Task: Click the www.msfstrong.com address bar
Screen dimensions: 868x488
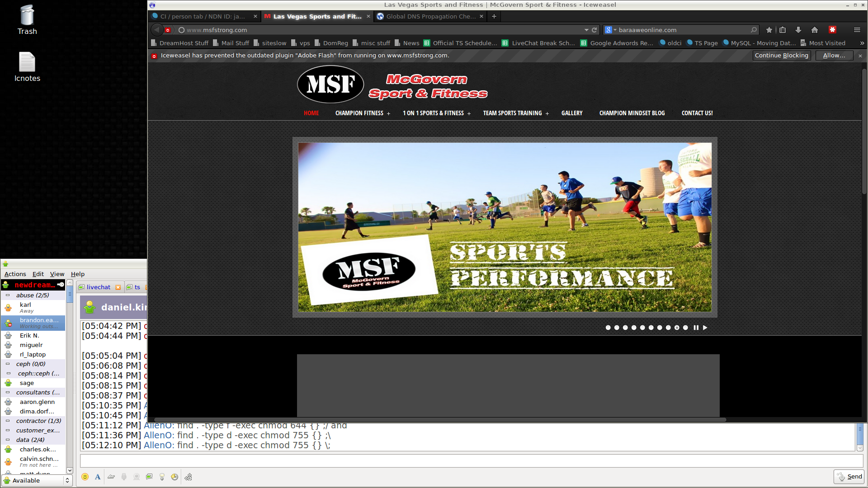Action: pos(380,30)
